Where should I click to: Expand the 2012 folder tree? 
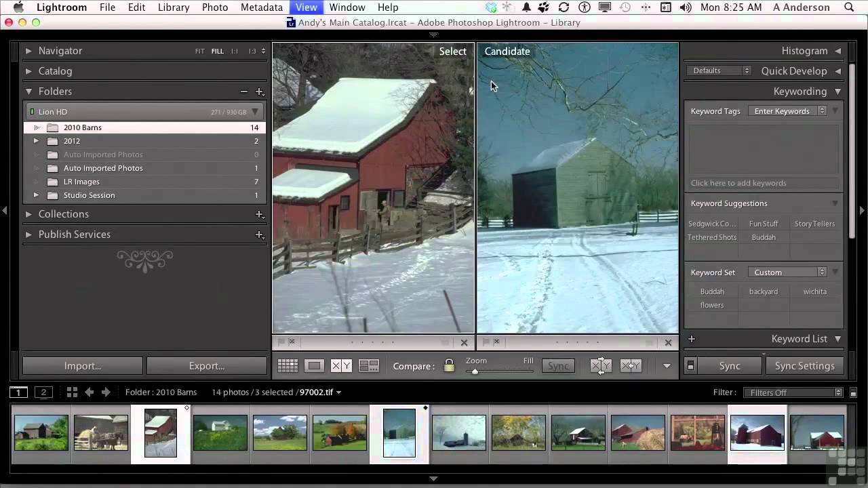[x=36, y=141]
